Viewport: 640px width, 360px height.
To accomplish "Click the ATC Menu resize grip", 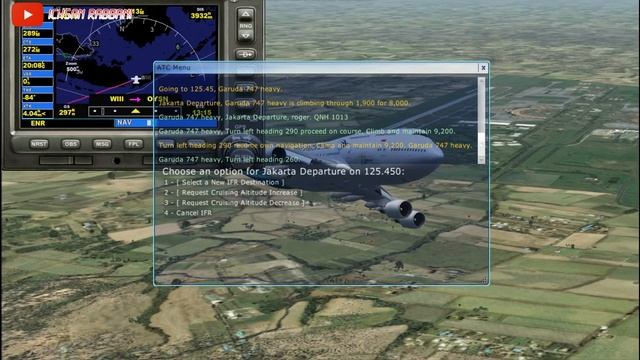I will coord(484,280).
